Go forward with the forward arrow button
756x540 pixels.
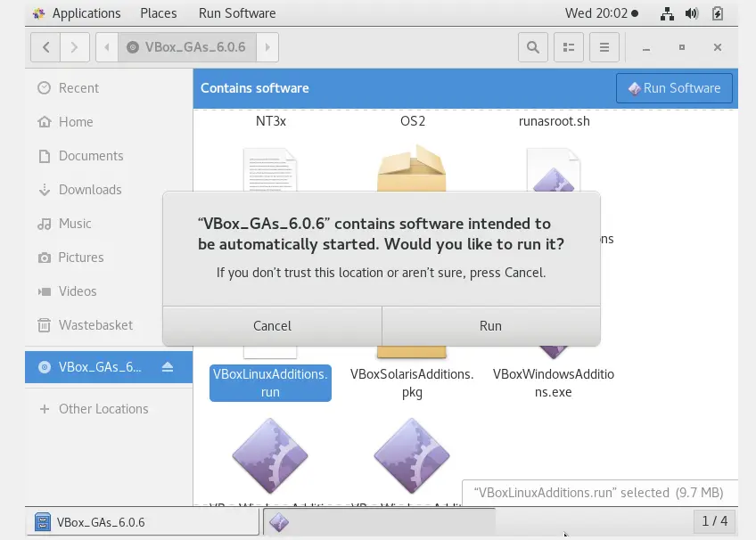click(75, 47)
